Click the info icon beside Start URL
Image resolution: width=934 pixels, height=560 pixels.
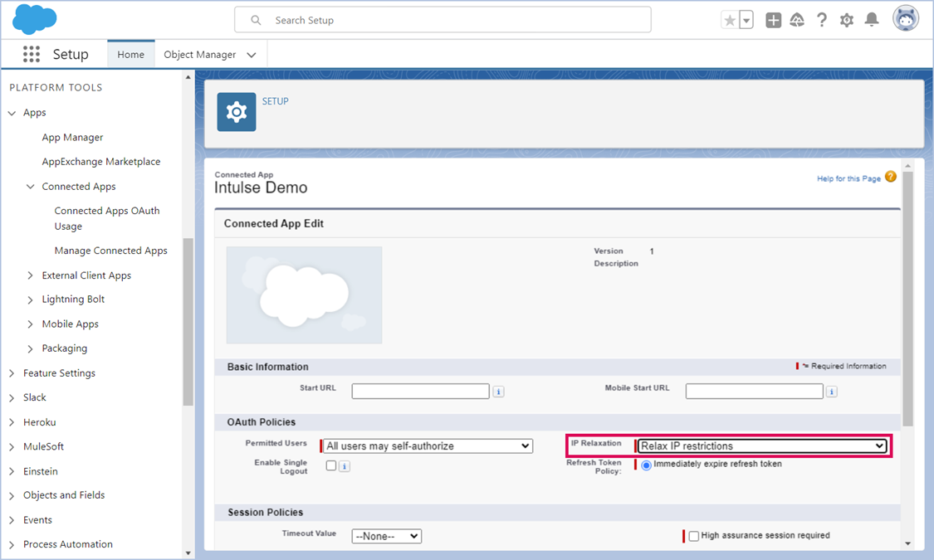click(x=499, y=392)
